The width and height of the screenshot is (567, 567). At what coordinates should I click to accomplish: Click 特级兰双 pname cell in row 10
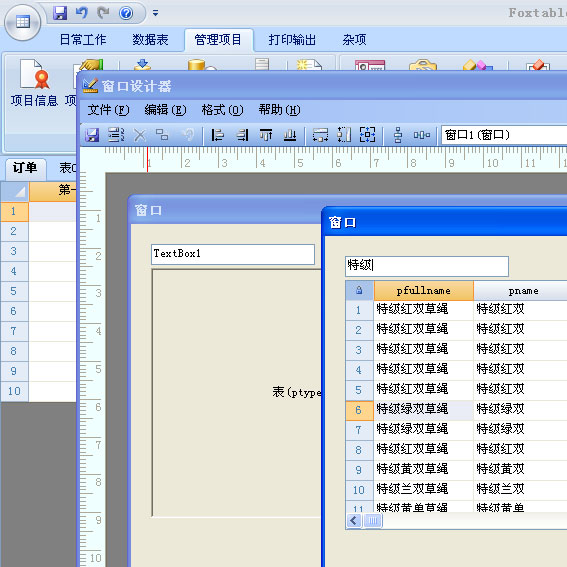coord(521,490)
